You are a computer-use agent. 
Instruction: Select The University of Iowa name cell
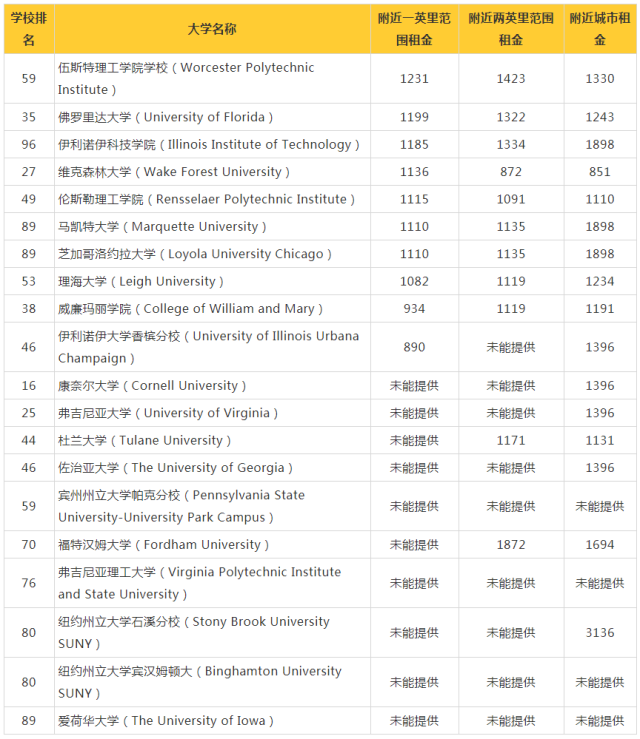click(212, 721)
